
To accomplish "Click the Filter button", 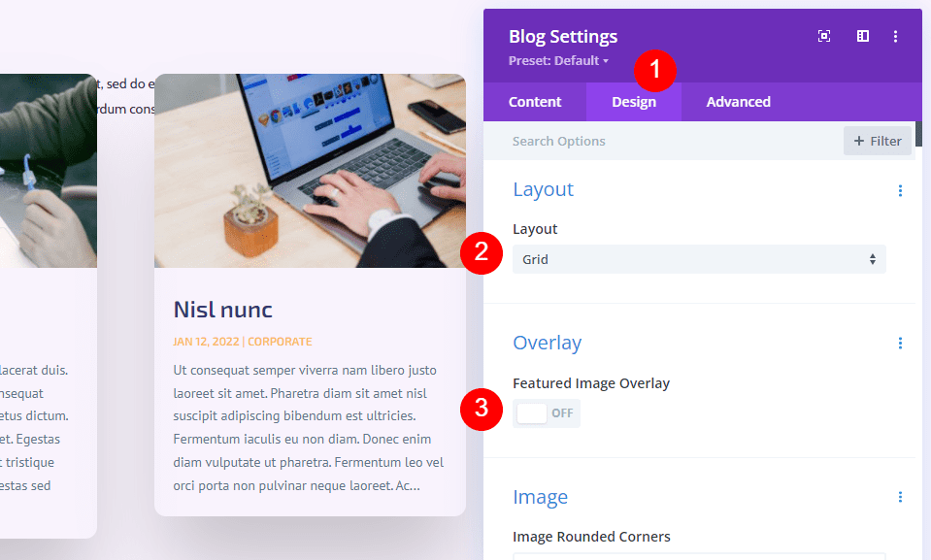I will coord(877,141).
